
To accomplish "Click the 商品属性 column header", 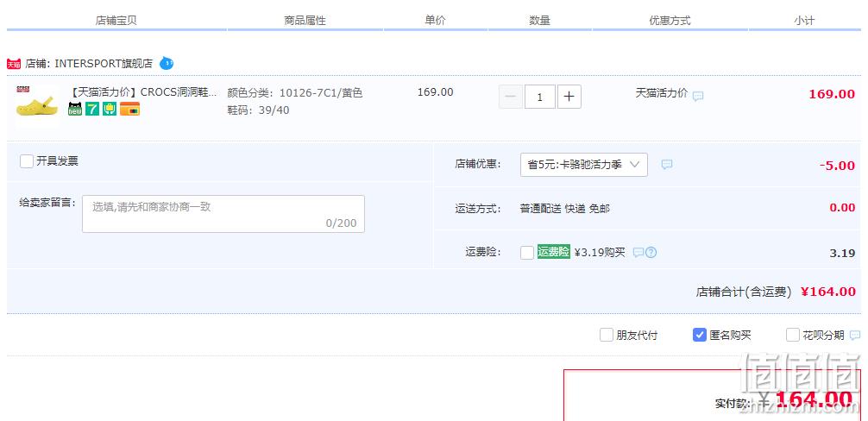I will [305, 21].
